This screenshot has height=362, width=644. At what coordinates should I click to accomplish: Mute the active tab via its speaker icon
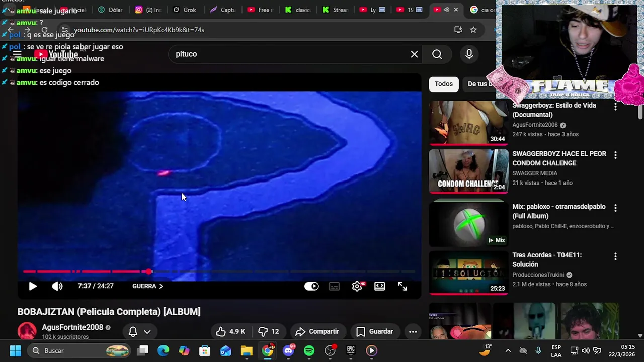[446, 10]
